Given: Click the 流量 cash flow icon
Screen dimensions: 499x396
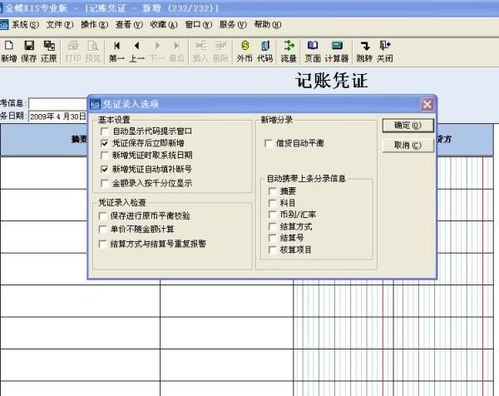Looking at the screenshot, I should click(x=289, y=51).
